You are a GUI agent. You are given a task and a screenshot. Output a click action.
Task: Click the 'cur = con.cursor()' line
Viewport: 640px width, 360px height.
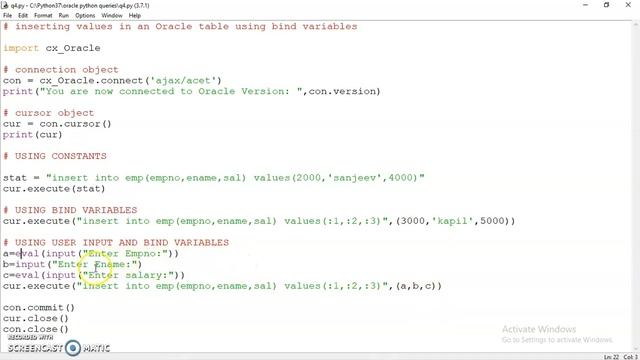point(57,124)
